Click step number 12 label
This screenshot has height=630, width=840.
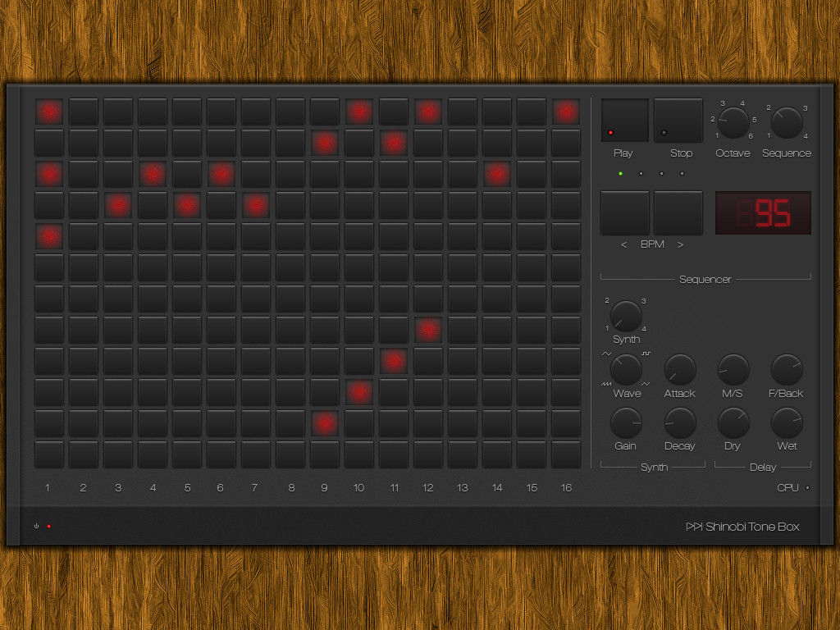[x=428, y=487]
